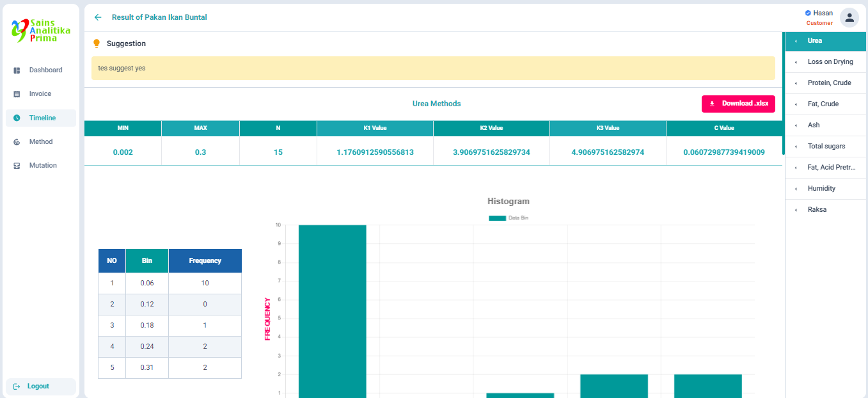Image resolution: width=868 pixels, height=398 pixels.
Task: Click the Sains Analitika Prima logo
Action: (41, 30)
